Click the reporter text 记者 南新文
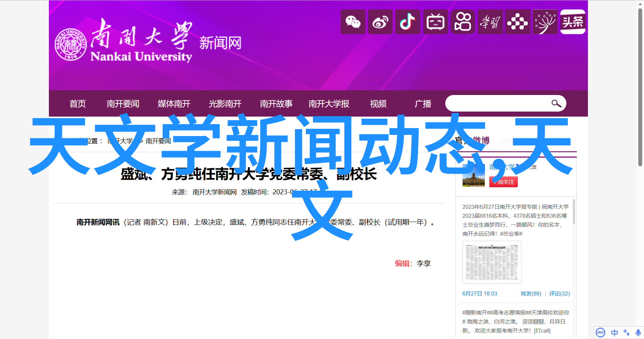 point(146,222)
